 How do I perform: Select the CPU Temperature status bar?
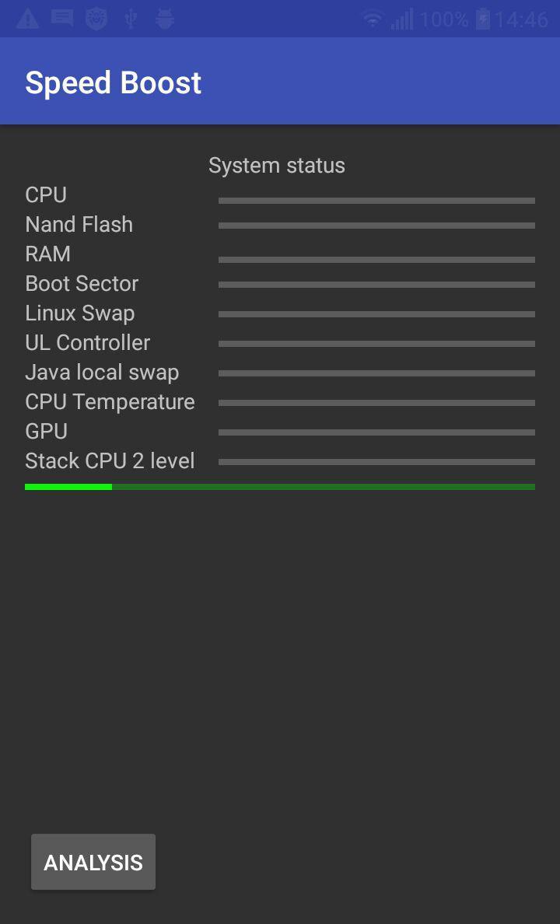tap(376, 402)
